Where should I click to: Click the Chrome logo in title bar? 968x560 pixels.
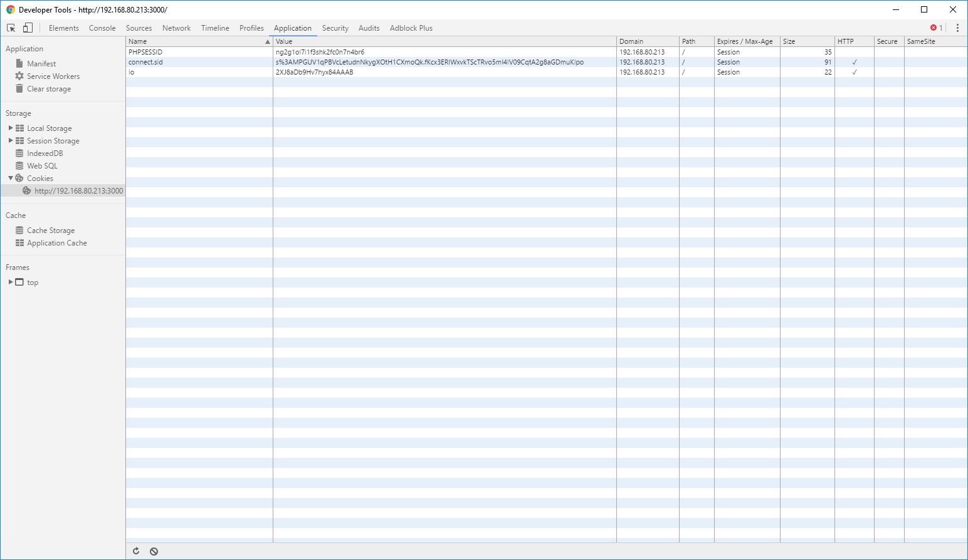11,9
